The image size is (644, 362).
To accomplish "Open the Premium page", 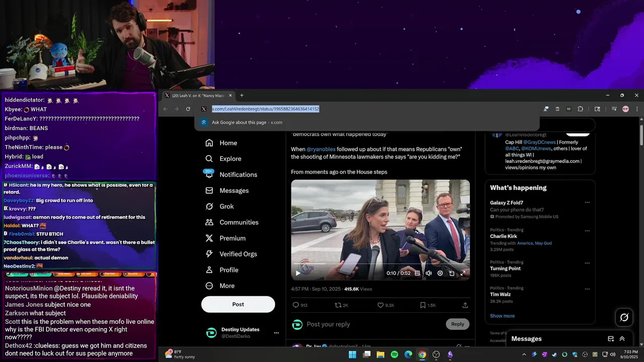I will [x=225, y=238].
